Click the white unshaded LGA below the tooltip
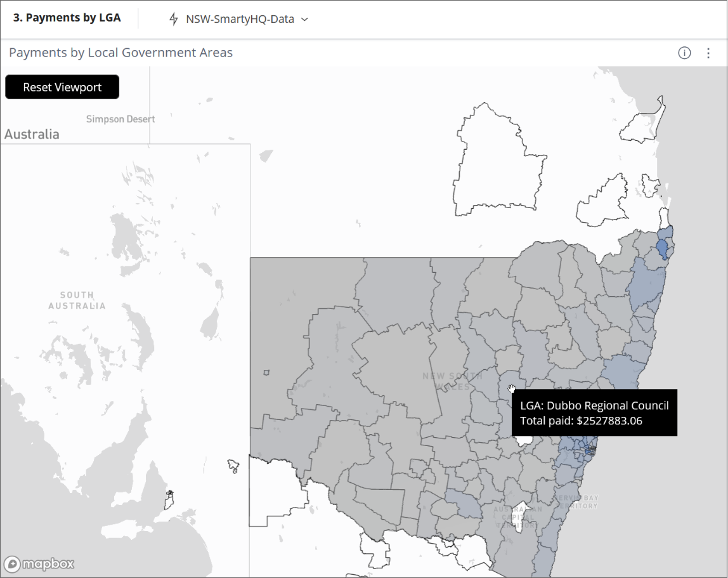 point(524,440)
